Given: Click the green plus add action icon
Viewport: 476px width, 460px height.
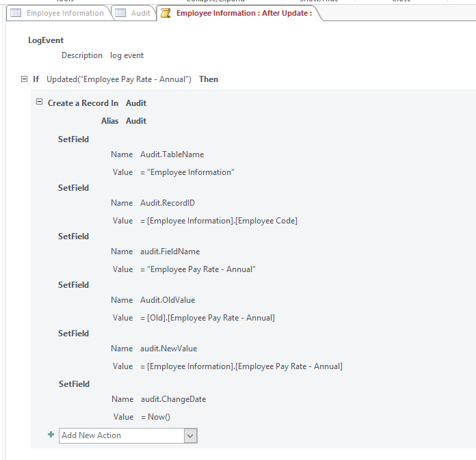Looking at the screenshot, I should point(51,435).
